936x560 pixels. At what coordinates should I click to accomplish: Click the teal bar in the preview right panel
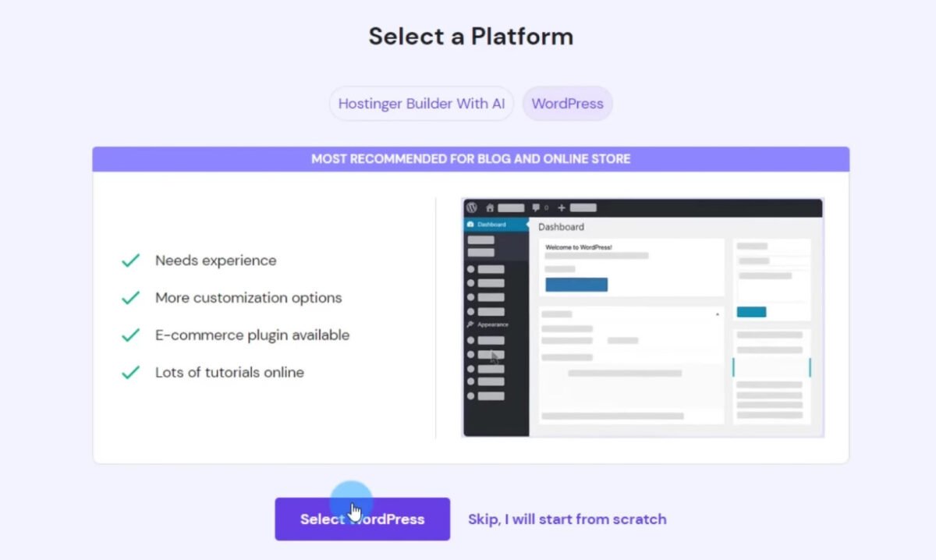(x=751, y=310)
